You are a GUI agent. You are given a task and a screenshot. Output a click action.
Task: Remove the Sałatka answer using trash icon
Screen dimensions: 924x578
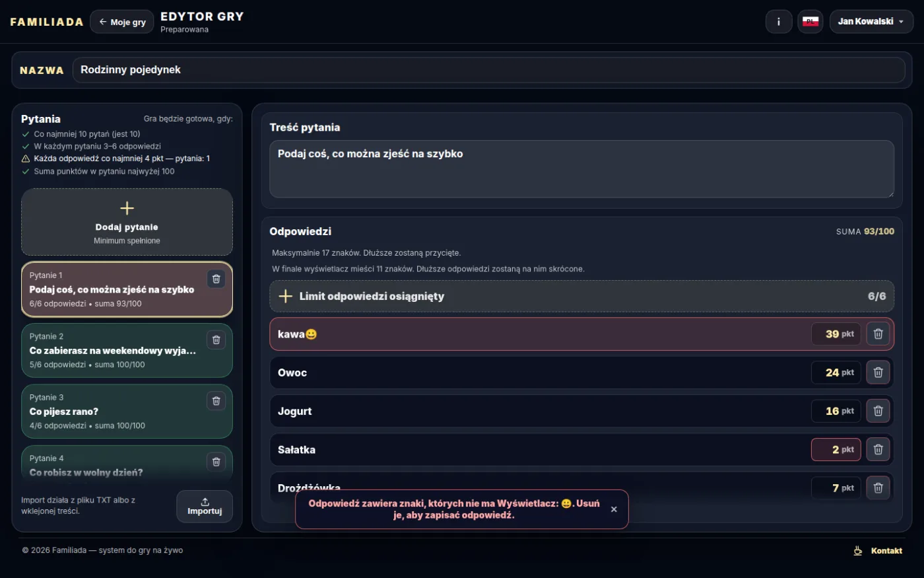click(878, 449)
